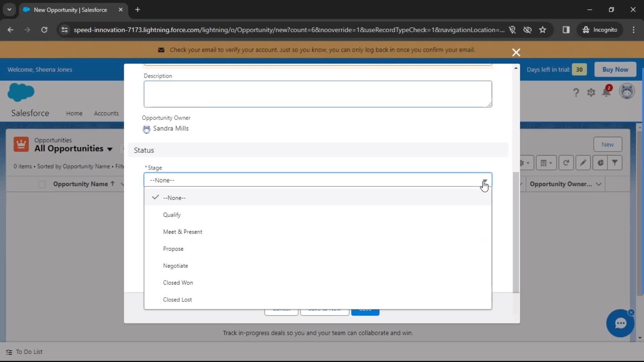Close the chat bubble badge
This screenshot has width=644, height=362.
(631, 312)
